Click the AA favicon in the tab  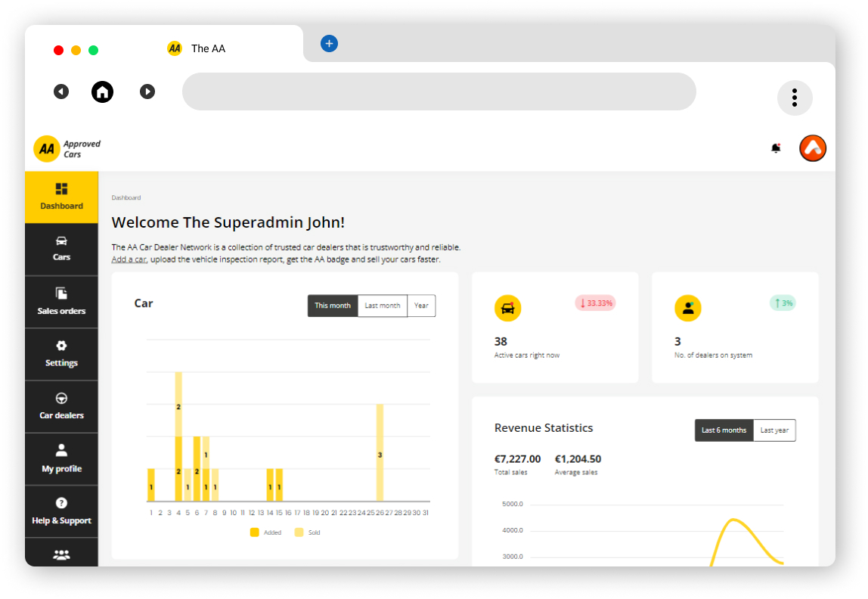[175, 48]
